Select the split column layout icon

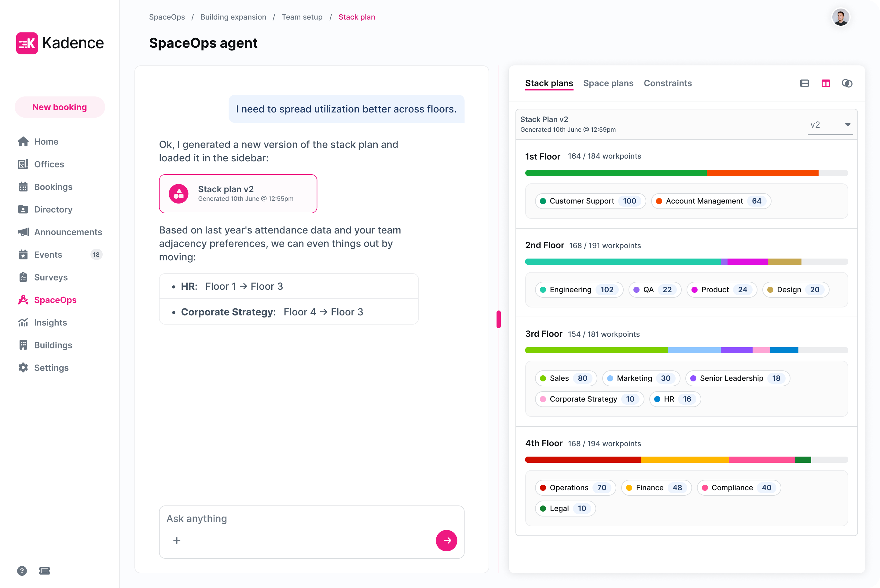pos(826,83)
